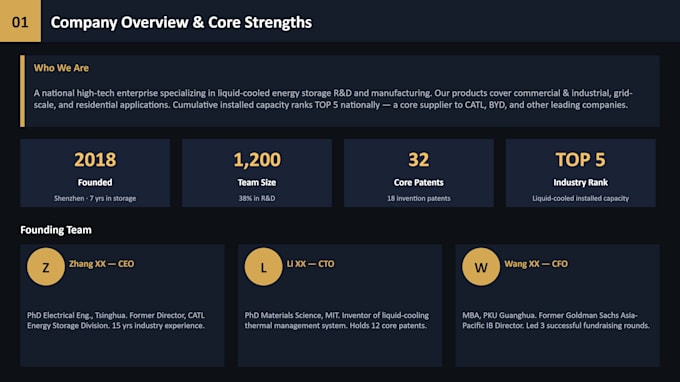Select the 32 Core Patents stat card
Image resolution: width=680 pixels, height=382 pixels.
(x=418, y=173)
